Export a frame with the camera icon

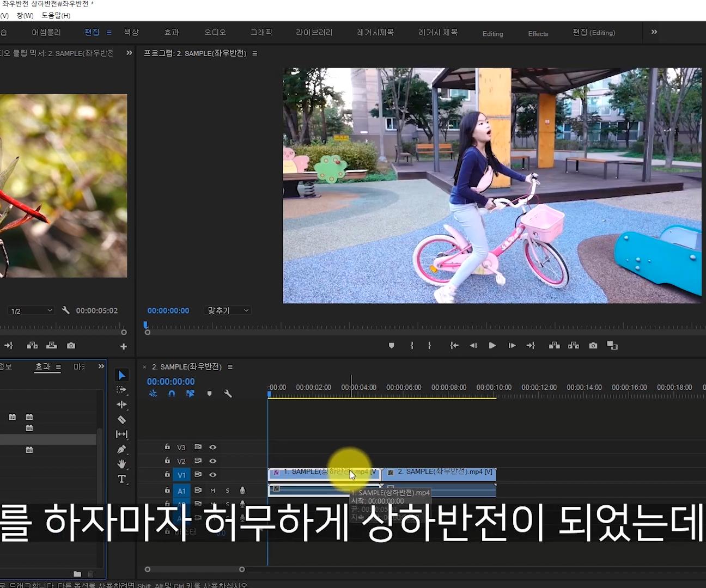click(593, 345)
